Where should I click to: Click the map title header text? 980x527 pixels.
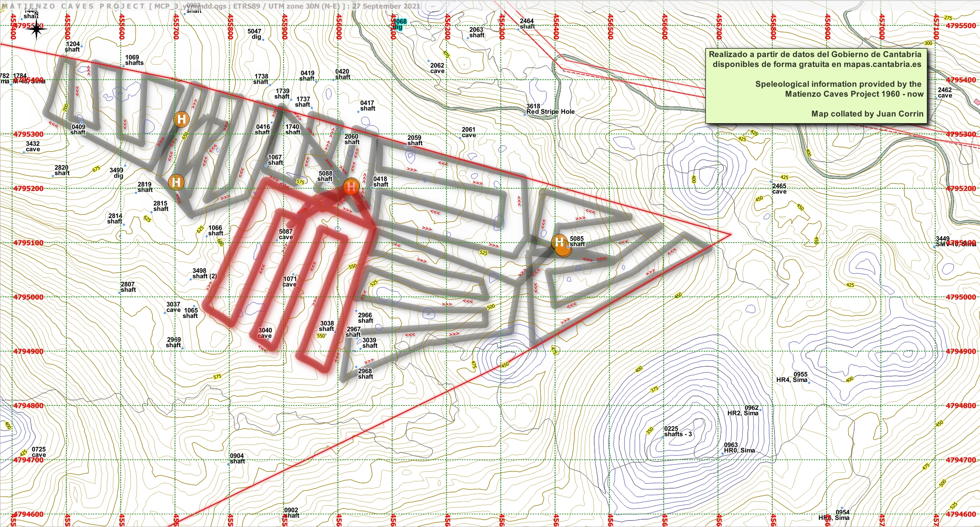tap(211, 6)
